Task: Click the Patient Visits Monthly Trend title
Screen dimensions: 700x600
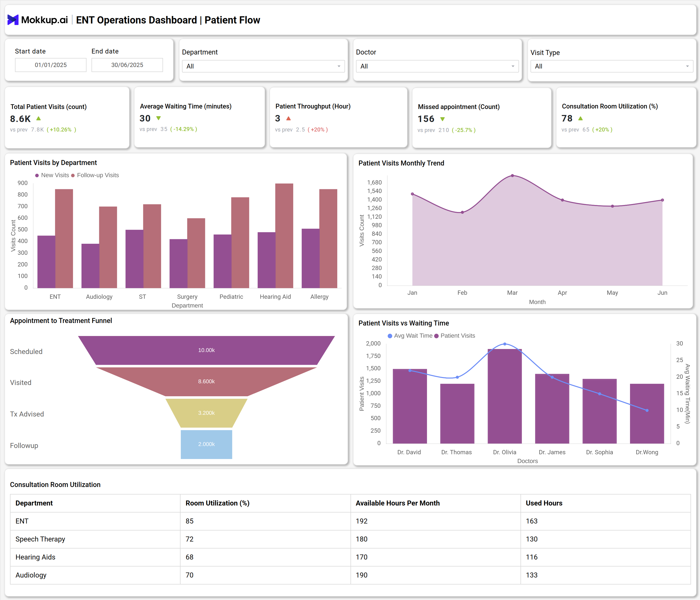Action: tap(401, 163)
